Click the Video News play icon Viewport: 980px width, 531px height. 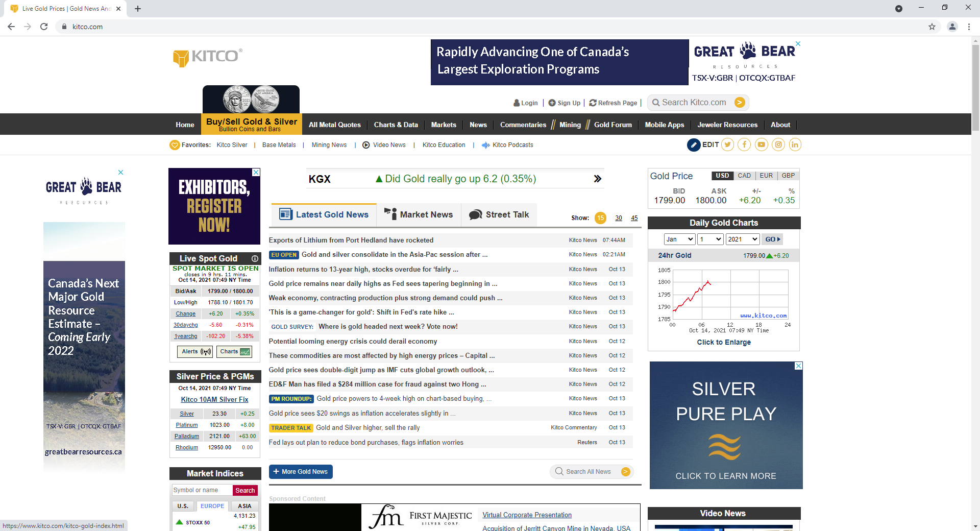[366, 145]
